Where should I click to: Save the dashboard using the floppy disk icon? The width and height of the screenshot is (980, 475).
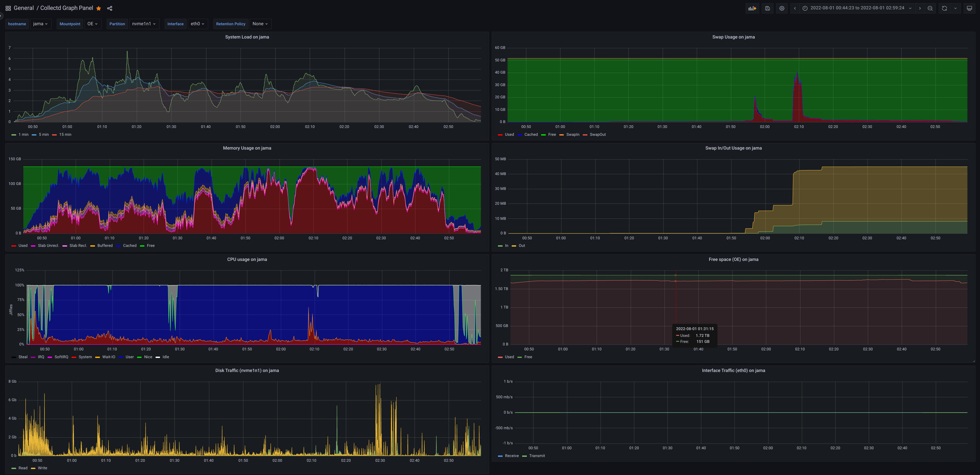(767, 8)
